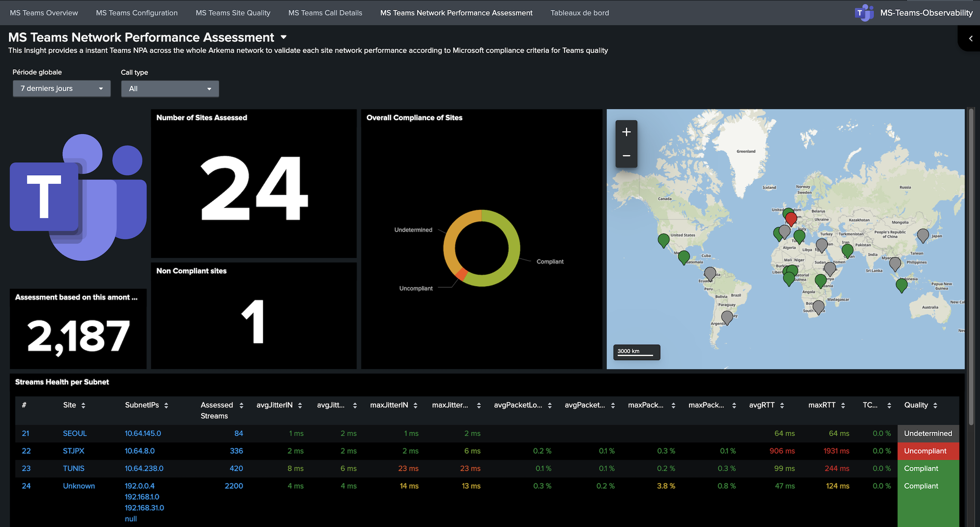Open the Période globale dropdown
980x527 pixels.
61,88
